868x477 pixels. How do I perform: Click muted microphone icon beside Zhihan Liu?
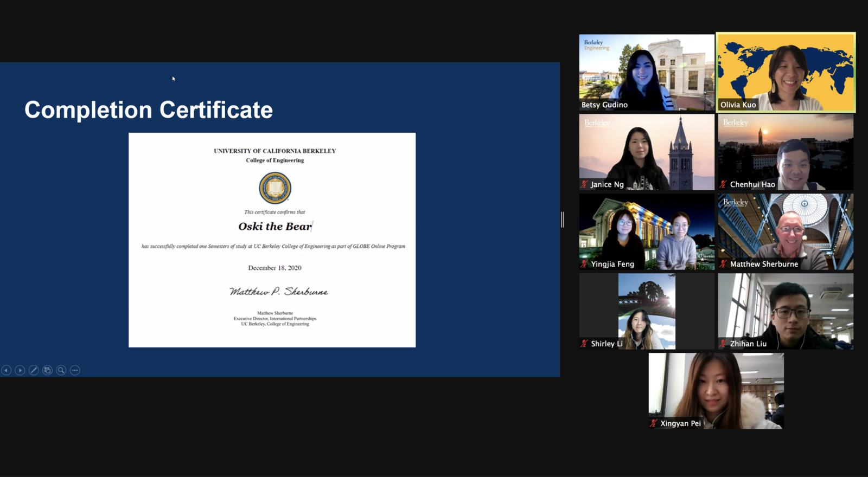(723, 344)
